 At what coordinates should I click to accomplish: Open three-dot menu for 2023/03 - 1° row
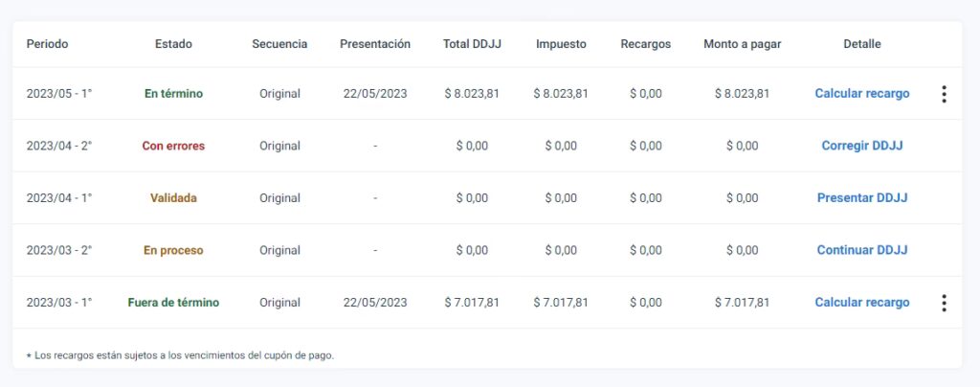pyautogui.click(x=944, y=303)
